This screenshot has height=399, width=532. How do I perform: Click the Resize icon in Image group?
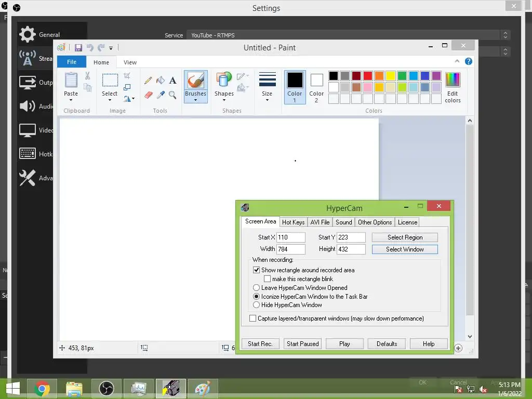pos(127,87)
